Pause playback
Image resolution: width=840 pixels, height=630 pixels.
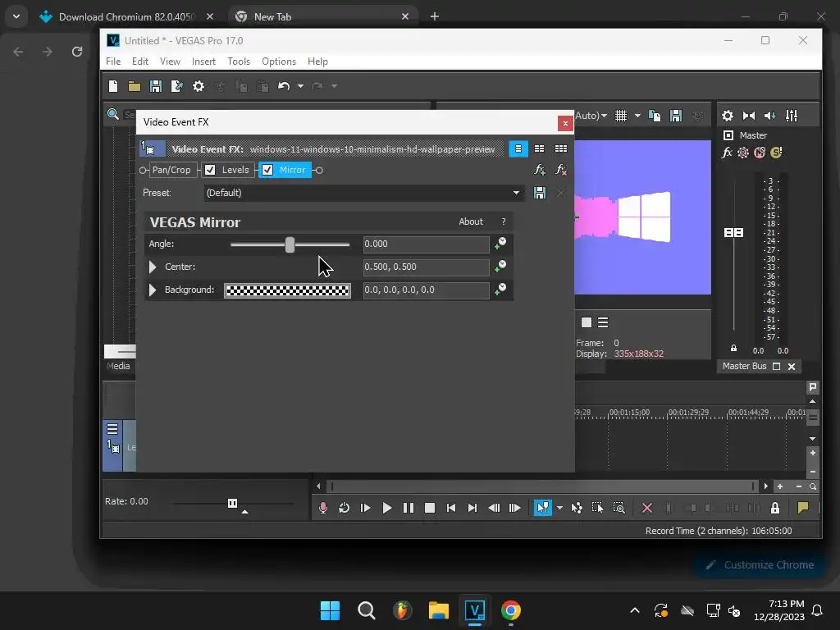[x=409, y=508]
